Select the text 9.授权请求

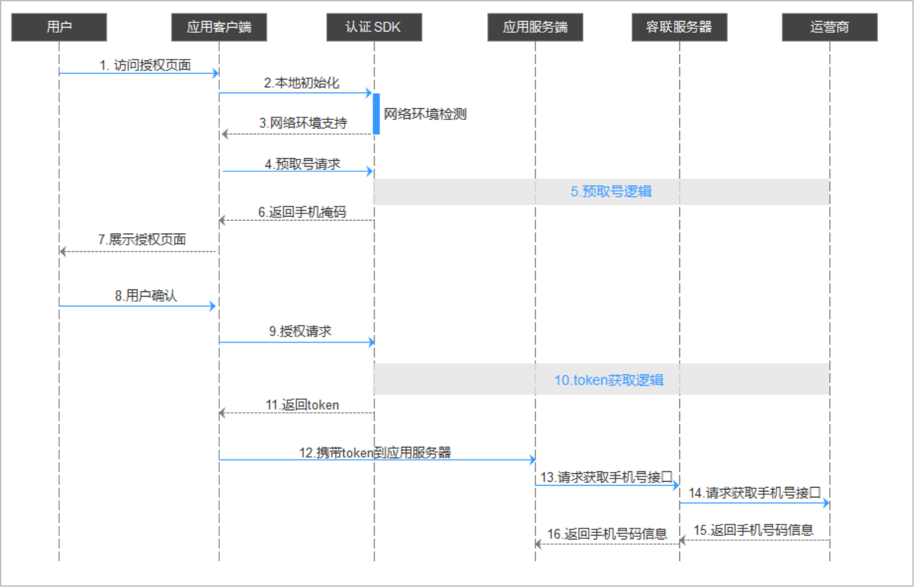pyautogui.click(x=301, y=331)
